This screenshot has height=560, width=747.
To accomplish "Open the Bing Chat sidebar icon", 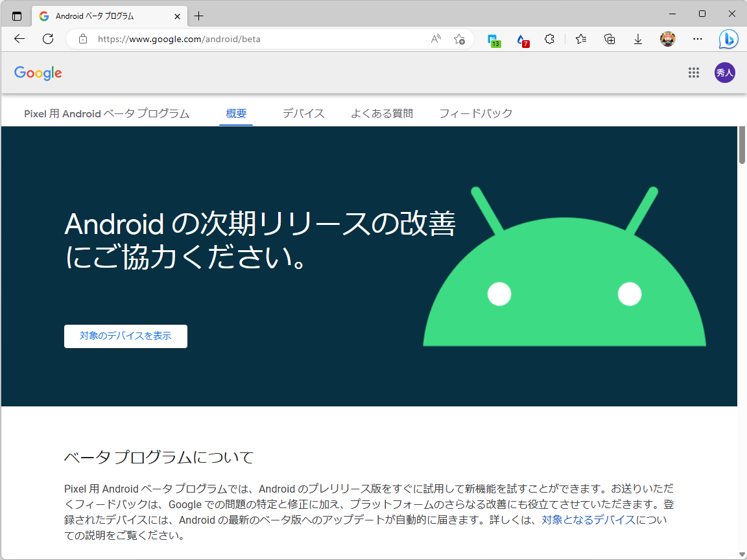I will [x=728, y=39].
